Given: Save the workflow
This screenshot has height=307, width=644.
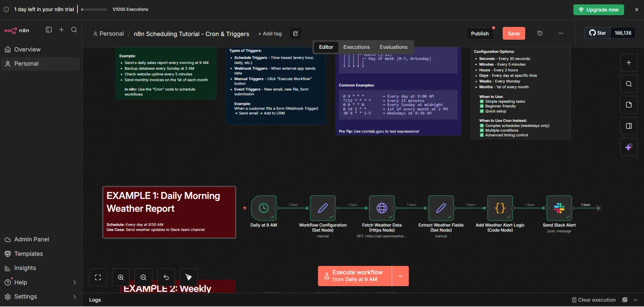Looking at the screenshot, I should 513,33.
